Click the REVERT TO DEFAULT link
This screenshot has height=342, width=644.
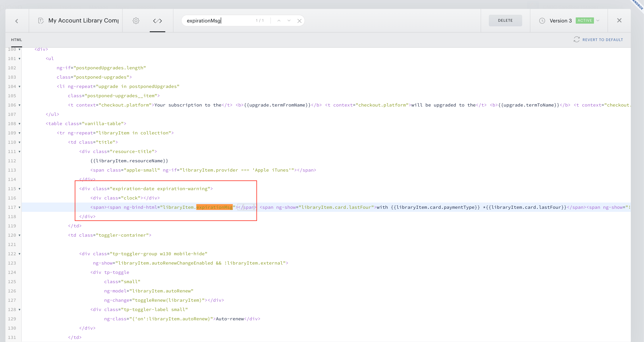pos(602,40)
